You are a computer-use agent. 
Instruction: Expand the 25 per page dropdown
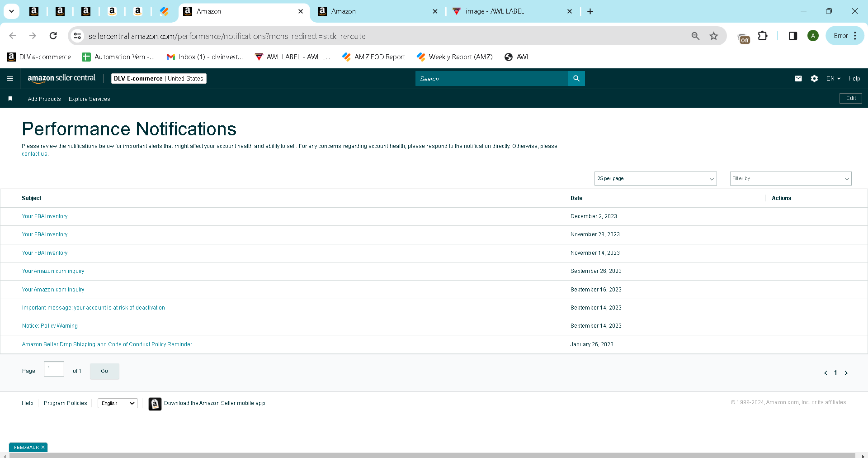click(x=656, y=179)
